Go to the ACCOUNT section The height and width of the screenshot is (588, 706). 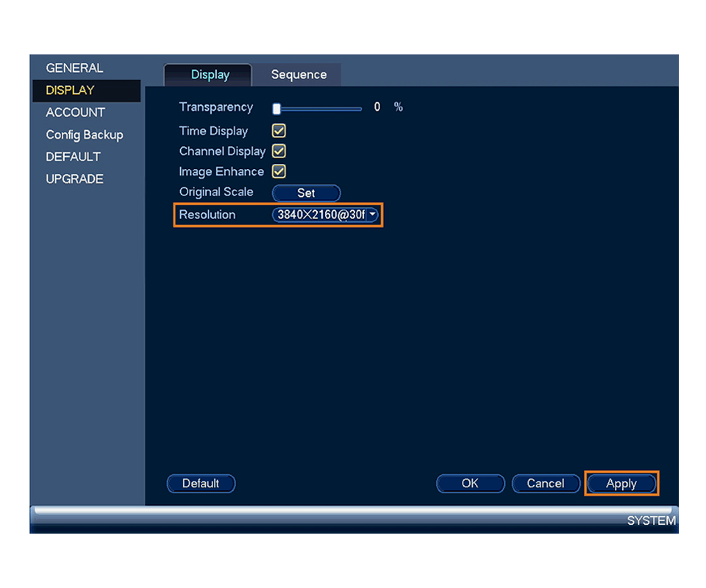click(75, 112)
